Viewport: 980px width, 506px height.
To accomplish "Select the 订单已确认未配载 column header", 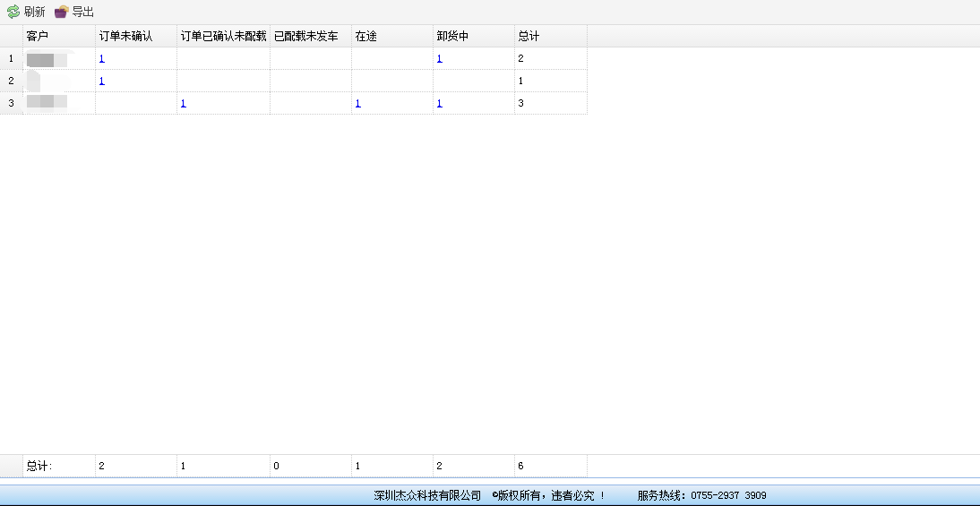I will point(223,36).
